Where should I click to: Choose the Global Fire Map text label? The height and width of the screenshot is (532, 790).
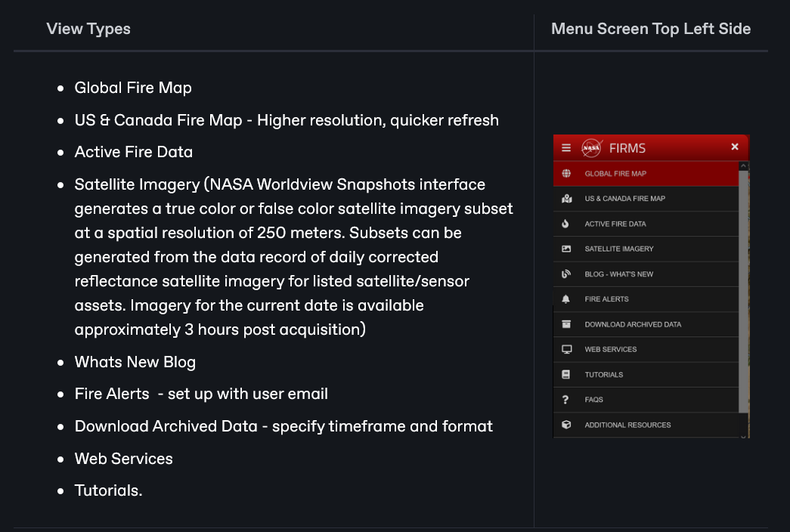click(615, 174)
